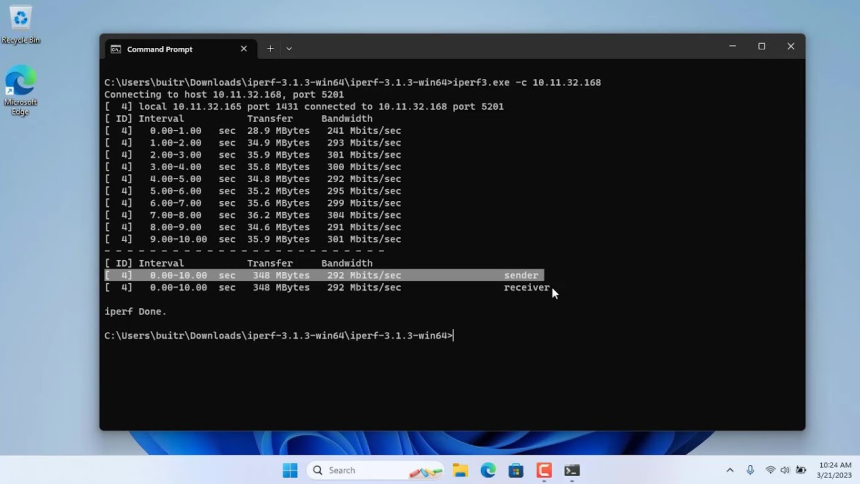Click the 3.00-4.00 sec 300 Mbits/sec row
This screenshot has height=484, width=860.
pyautogui.click(x=253, y=167)
